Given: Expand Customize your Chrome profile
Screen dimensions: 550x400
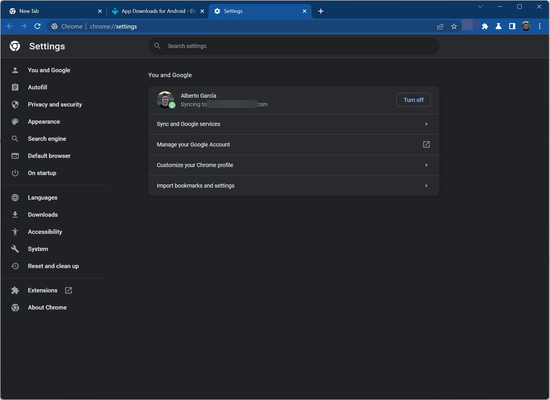Looking at the screenshot, I should [294, 165].
